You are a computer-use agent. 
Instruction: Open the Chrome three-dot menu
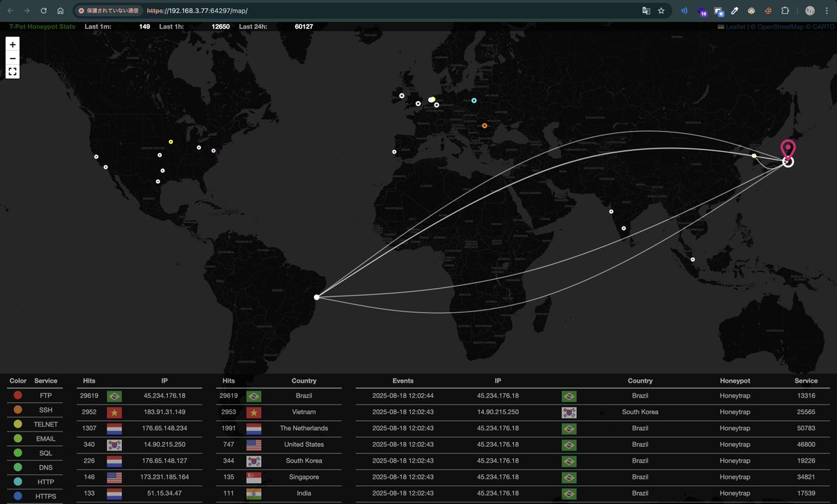point(826,11)
